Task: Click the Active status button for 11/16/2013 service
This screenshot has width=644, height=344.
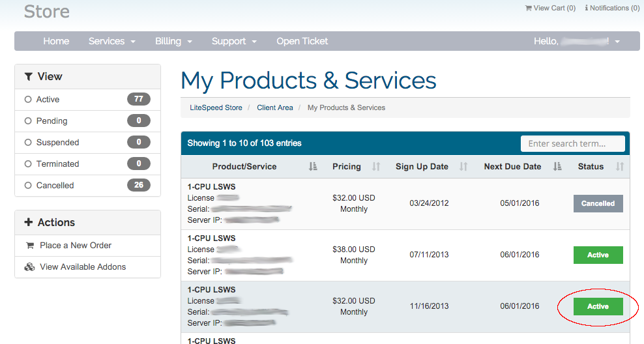Action: [598, 306]
